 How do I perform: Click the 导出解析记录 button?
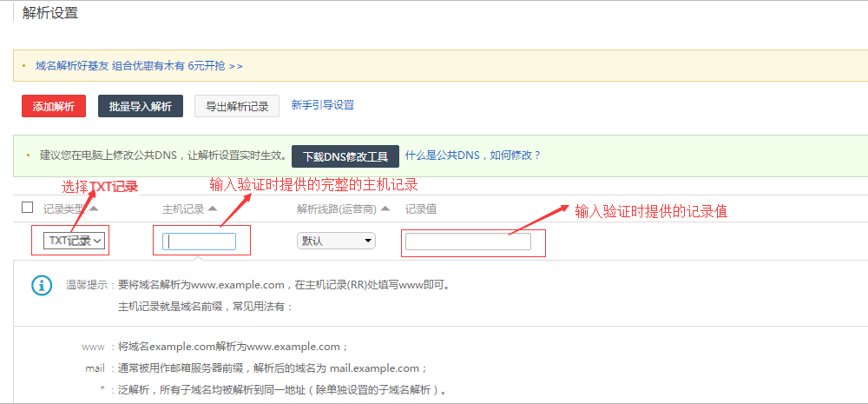click(x=237, y=106)
